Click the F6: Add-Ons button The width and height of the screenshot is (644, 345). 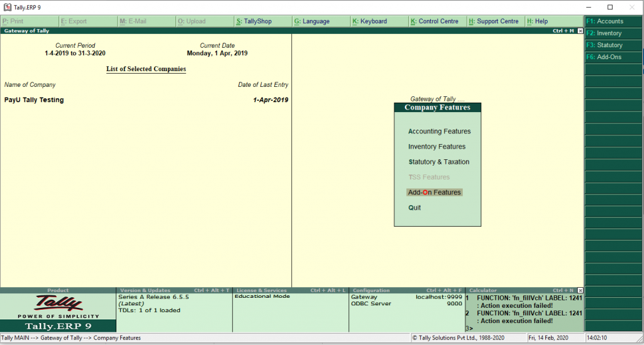613,57
